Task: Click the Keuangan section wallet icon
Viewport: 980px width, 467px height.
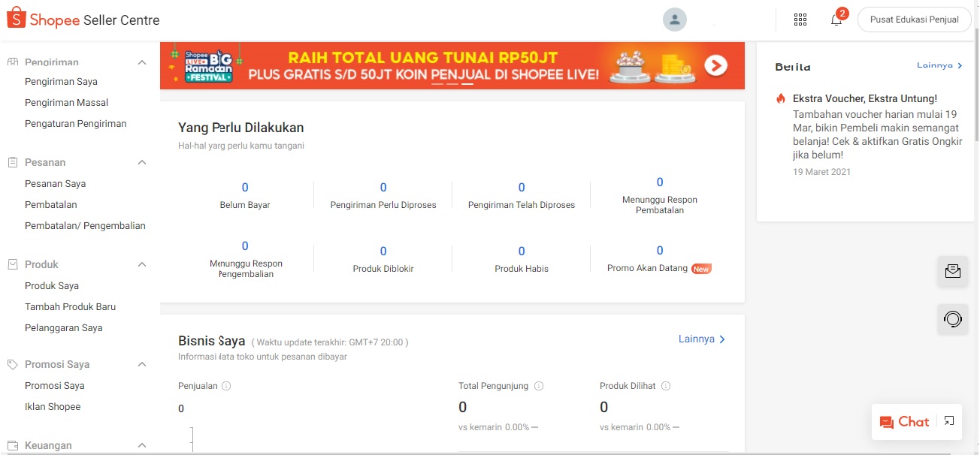Action: [12, 445]
